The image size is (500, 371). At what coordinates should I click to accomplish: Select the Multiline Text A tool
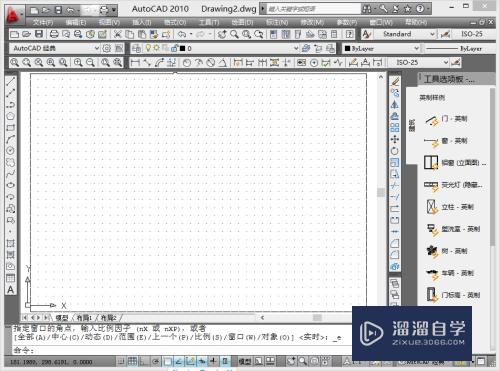coord(11,290)
